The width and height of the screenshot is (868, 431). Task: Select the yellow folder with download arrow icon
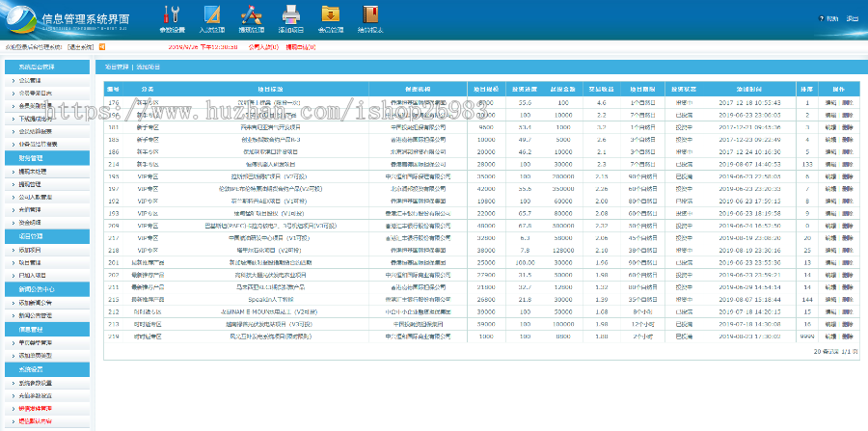click(x=330, y=14)
